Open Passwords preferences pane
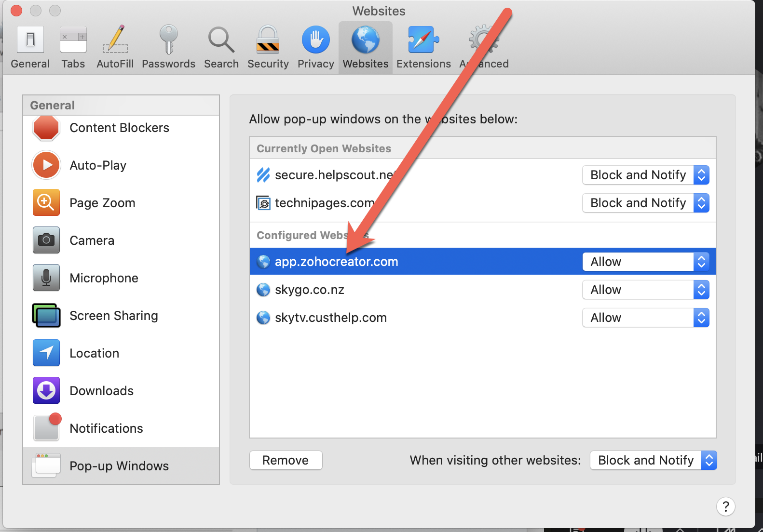Screen dimensions: 763x532 (168, 47)
